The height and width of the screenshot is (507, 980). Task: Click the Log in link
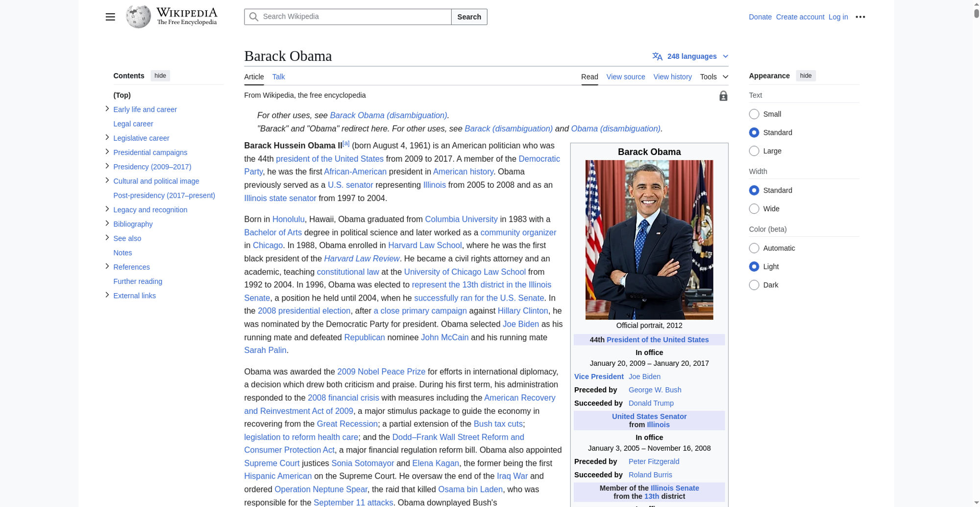click(838, 17)
